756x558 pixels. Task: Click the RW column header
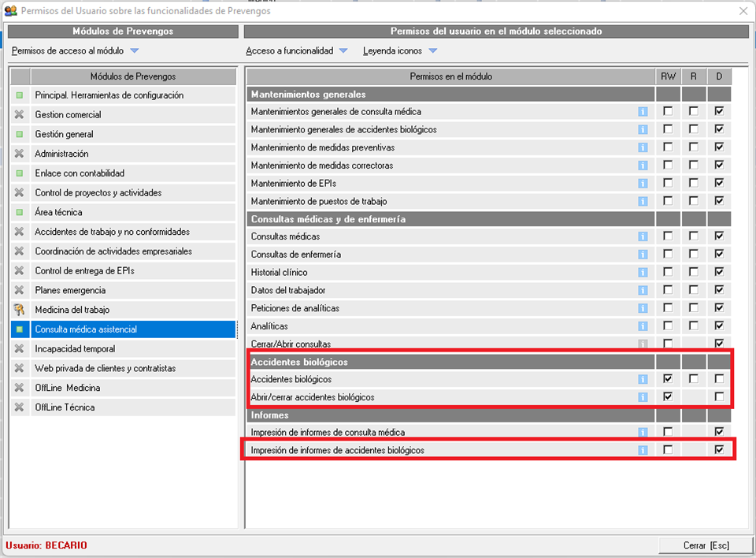coord(668,76)
